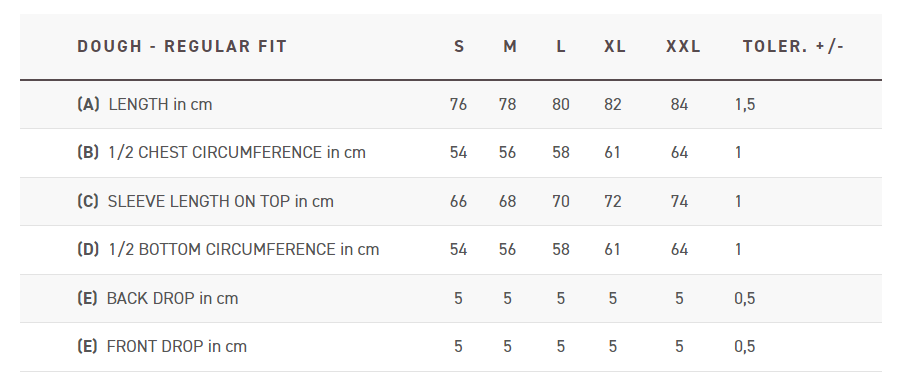The width and height of the screenshot is (913, 383).
Task: Click the BACK DROP in cm label
Action: point(157,298)
